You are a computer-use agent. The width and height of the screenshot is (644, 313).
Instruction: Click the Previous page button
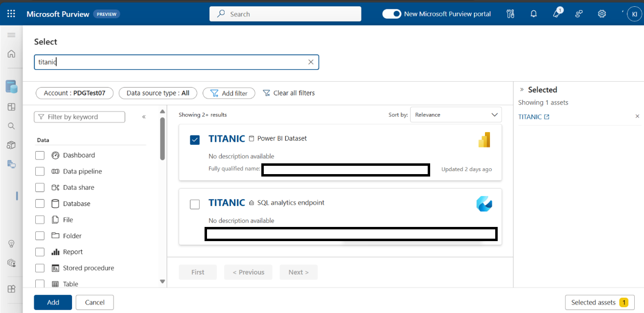248,272
